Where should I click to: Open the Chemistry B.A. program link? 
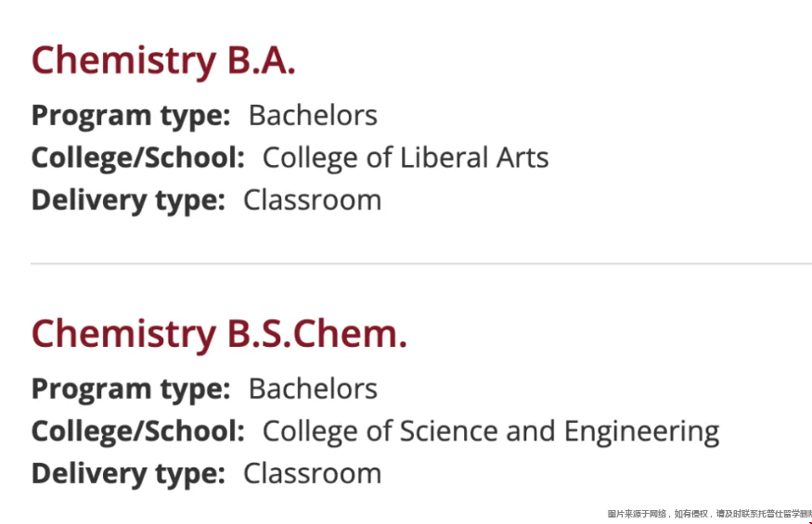coord(163,61)
